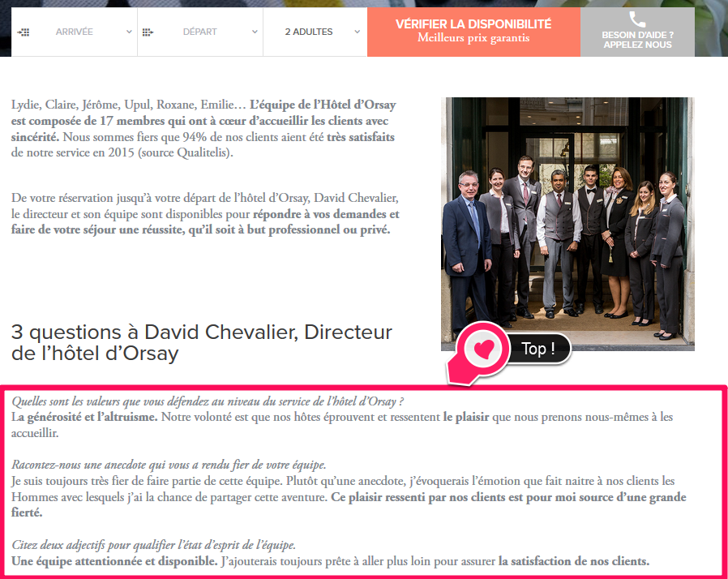The image size is (728, 579).
Task: Click the departure calendar icon
Action: (148, 32)
